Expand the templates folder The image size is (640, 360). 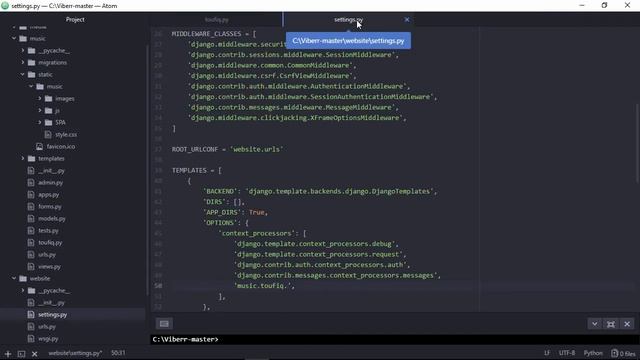tap(23, 158)
